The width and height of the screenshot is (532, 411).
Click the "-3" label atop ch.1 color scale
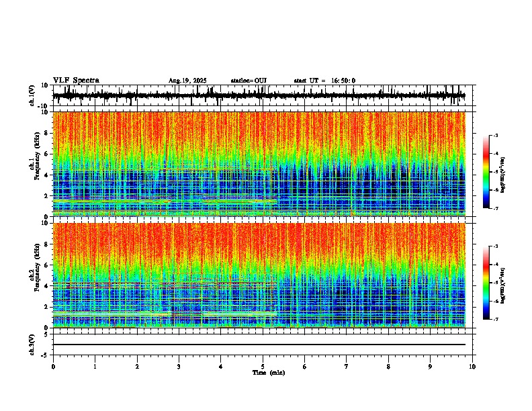click(x=496, y=135)
